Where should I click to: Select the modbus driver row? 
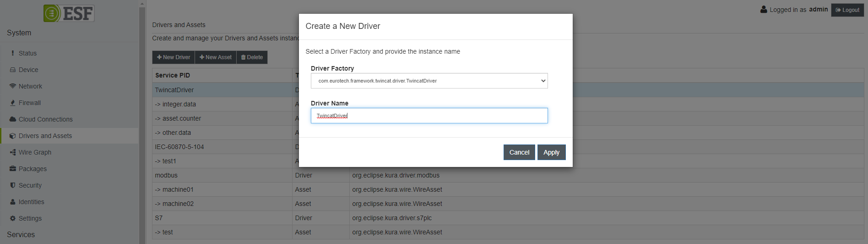(508, 175)
